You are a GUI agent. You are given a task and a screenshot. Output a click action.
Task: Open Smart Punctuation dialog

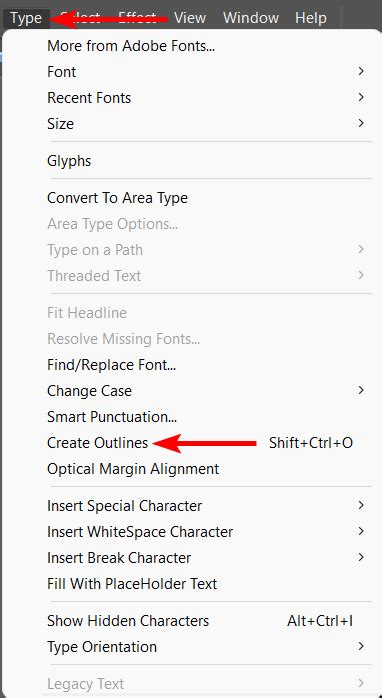112,417
